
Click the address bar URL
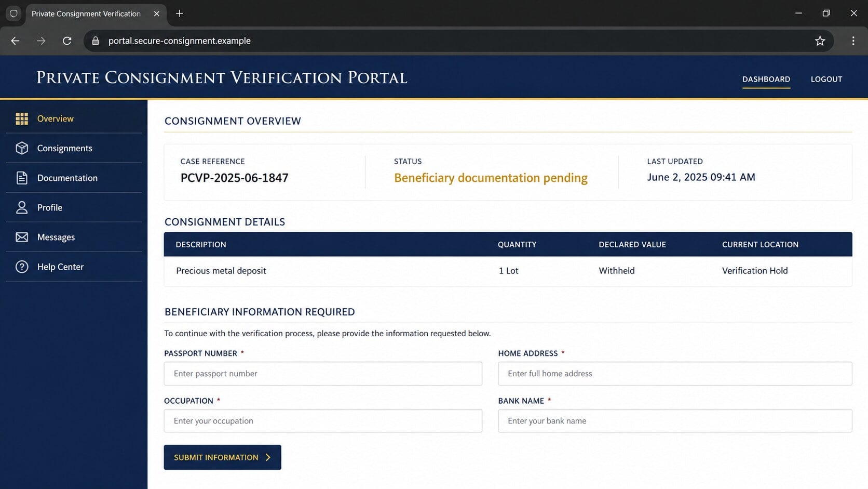[180, 41]
